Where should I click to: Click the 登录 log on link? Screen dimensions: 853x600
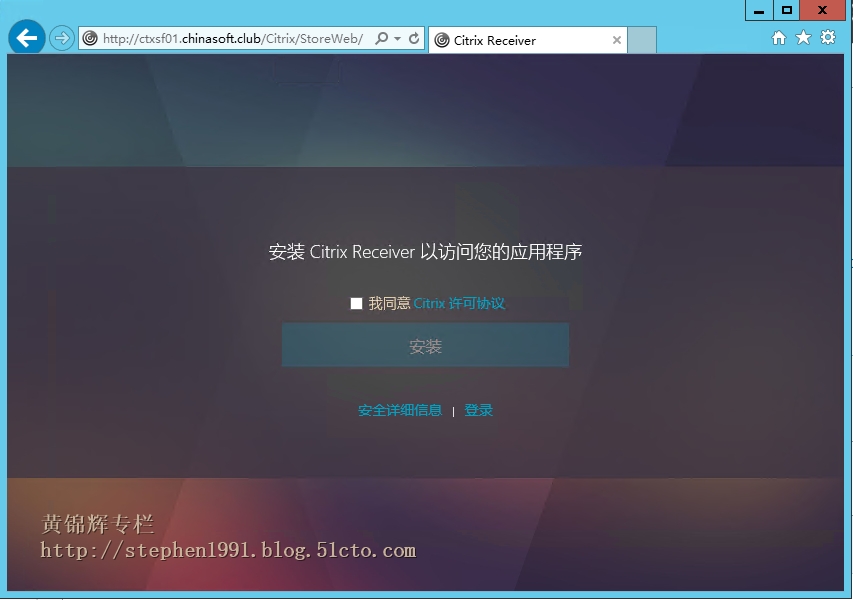479,410
